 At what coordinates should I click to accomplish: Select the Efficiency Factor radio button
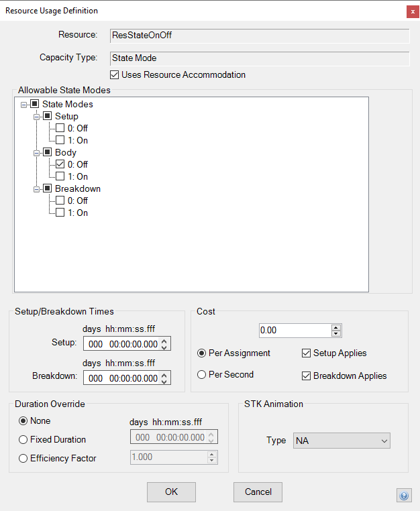tap(23, 459)
